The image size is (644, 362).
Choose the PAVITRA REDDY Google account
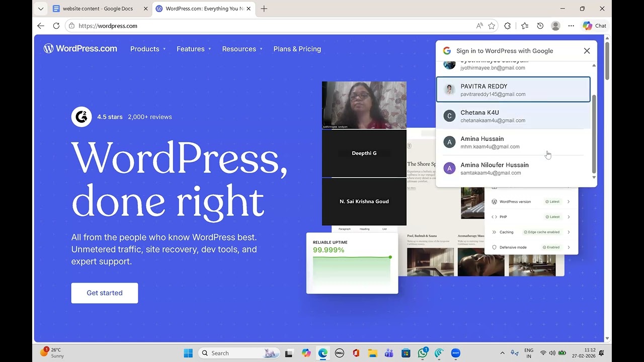(x=513, y=89)
